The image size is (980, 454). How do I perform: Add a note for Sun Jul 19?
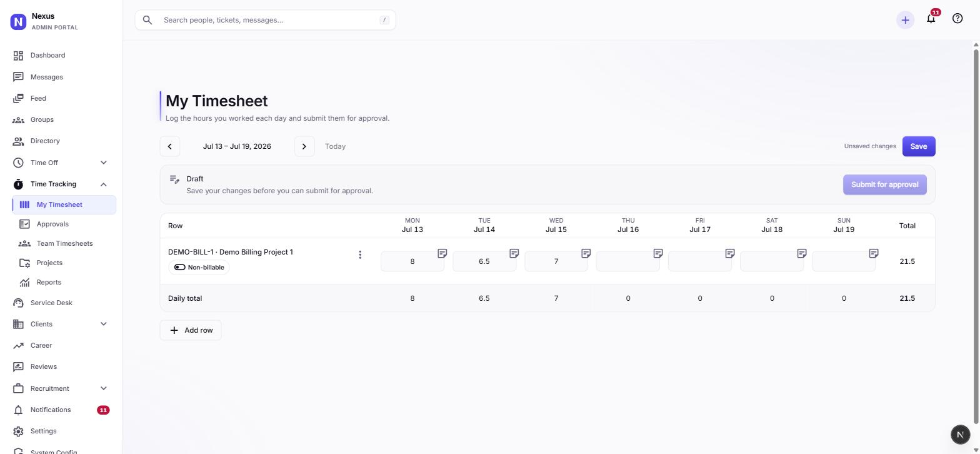pos(874,253)
